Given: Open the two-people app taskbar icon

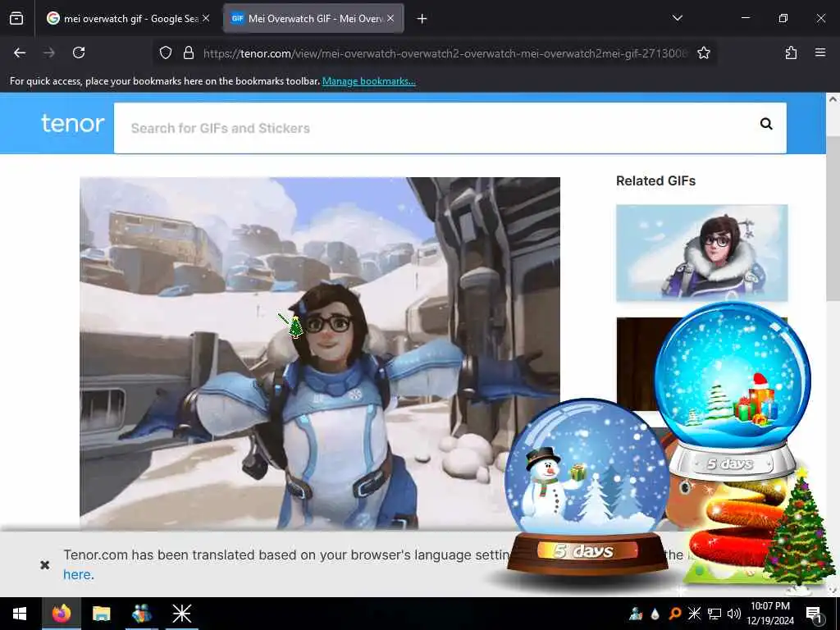Looking at the screenshot, I should (x=141, y=614).
